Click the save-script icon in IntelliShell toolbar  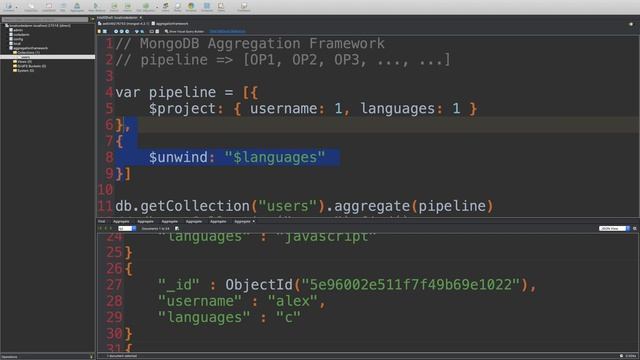(x=105, y=31)
